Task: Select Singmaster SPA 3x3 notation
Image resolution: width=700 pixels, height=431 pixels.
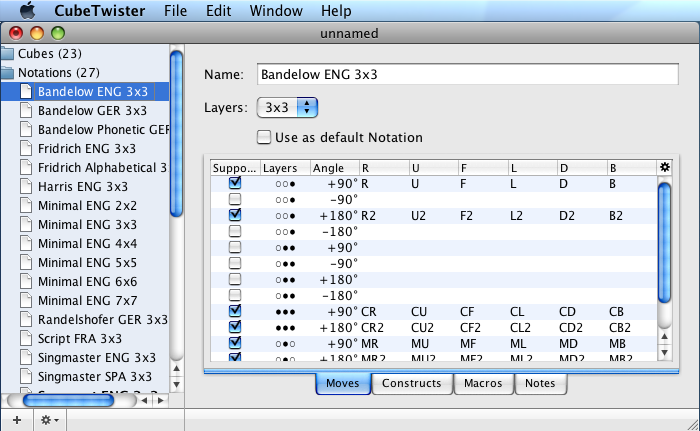Action: pos(95,377)
